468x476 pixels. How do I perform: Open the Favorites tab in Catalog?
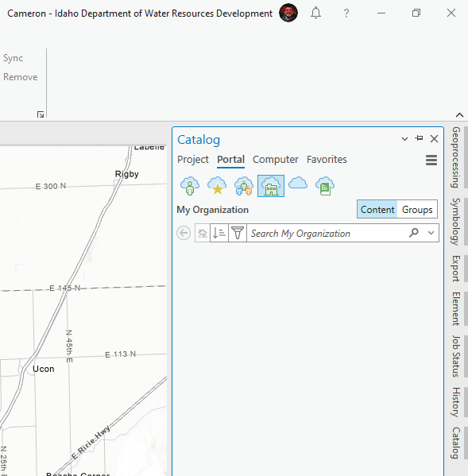click(327, 160)
